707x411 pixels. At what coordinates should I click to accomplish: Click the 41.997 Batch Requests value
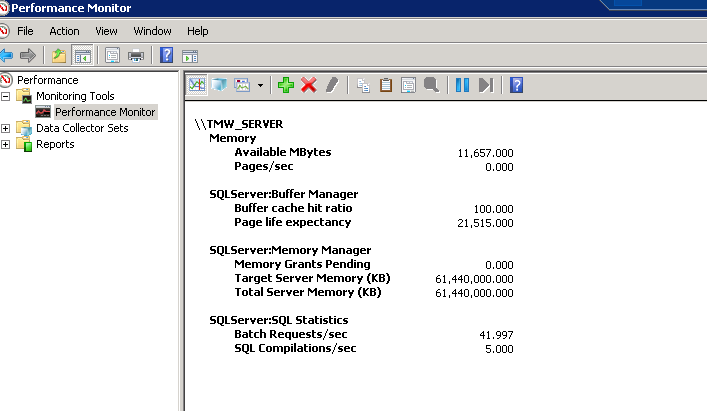tap(496, 335)
